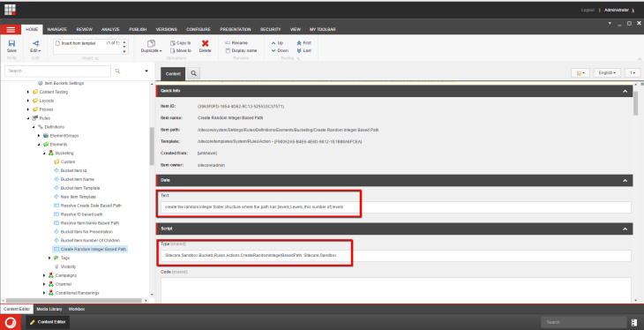Screen dimensions: 644x330
Task: Select Insert from template option
Action: [x=79, y=43]
